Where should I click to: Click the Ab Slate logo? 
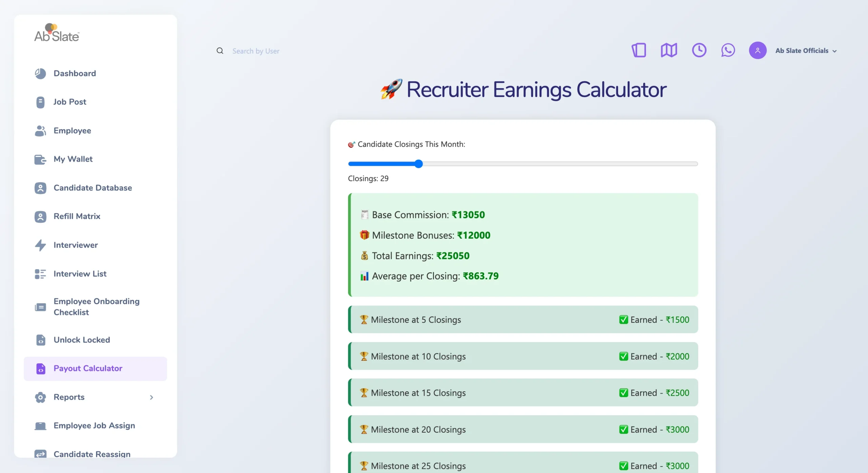pyautogui.click(x=57, y=33)
